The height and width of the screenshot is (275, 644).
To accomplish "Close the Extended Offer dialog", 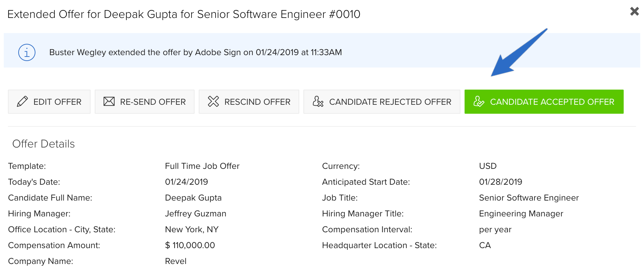I will (x=634, y=11).
